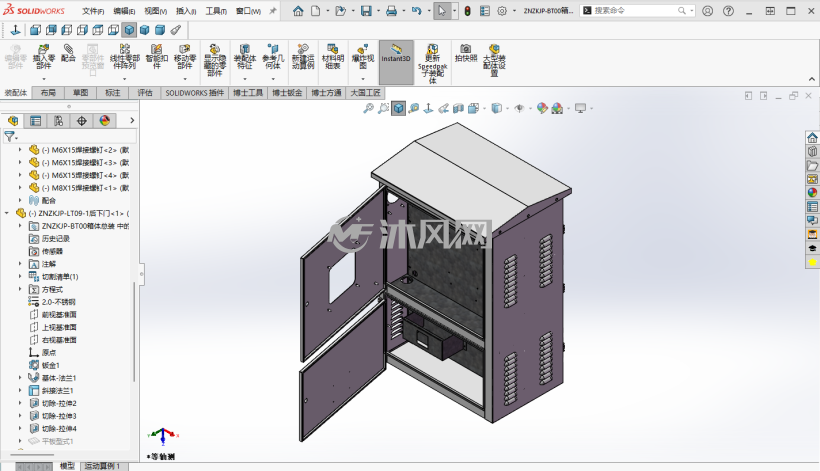Click the Print icon

391,10
